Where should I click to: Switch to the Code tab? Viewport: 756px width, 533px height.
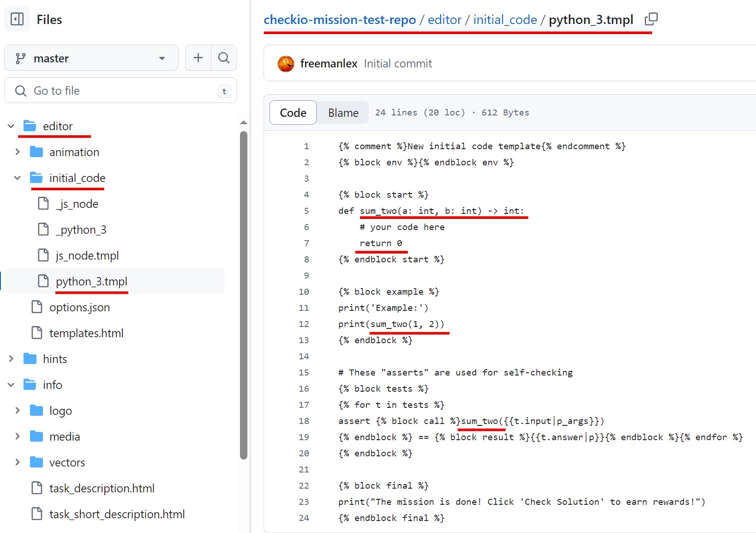coord(293,112)
